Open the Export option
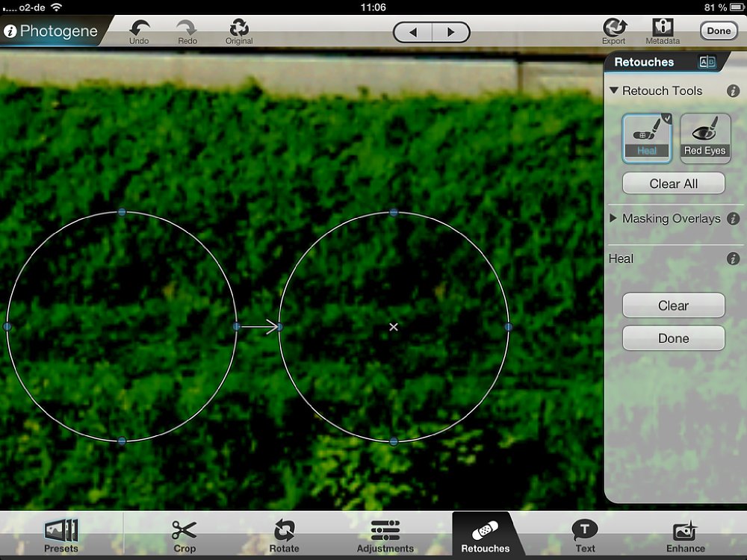The image size is (747, 560). click(614, 28)
